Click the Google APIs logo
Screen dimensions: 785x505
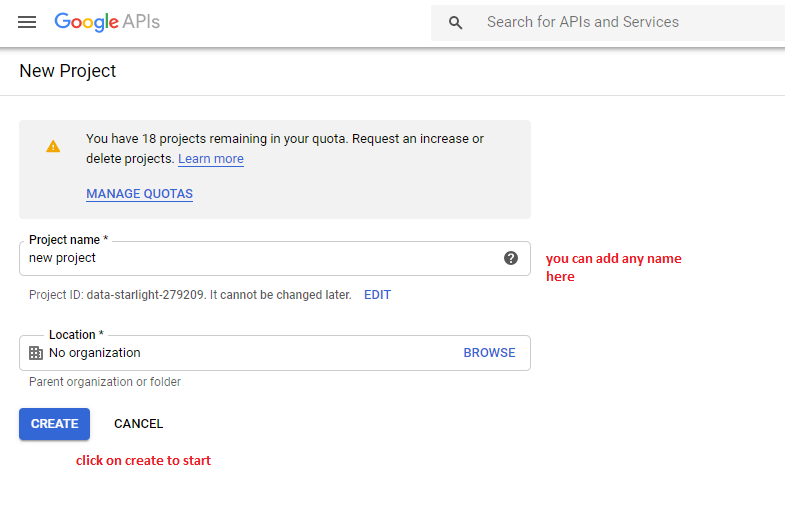click(x=107, y=22)
